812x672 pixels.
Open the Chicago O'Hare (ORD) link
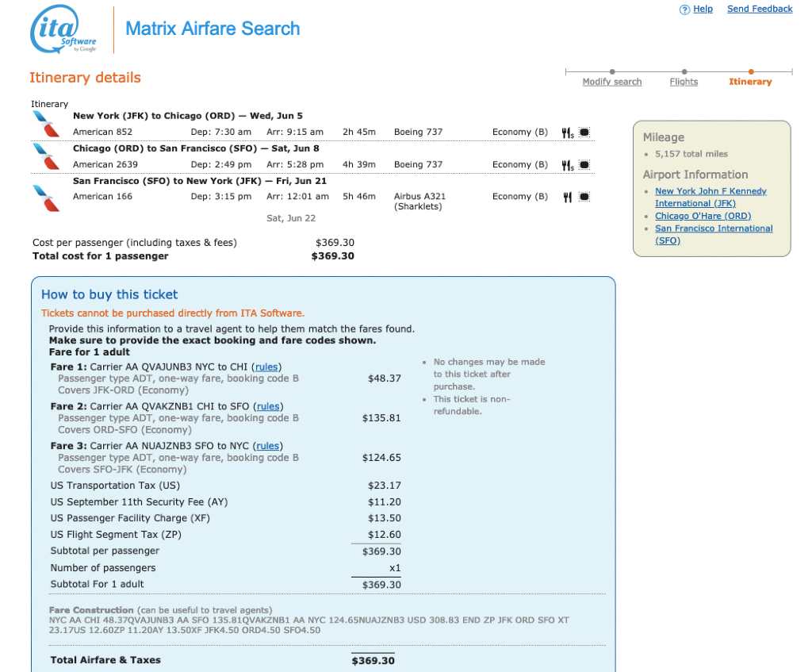[703, 216]
